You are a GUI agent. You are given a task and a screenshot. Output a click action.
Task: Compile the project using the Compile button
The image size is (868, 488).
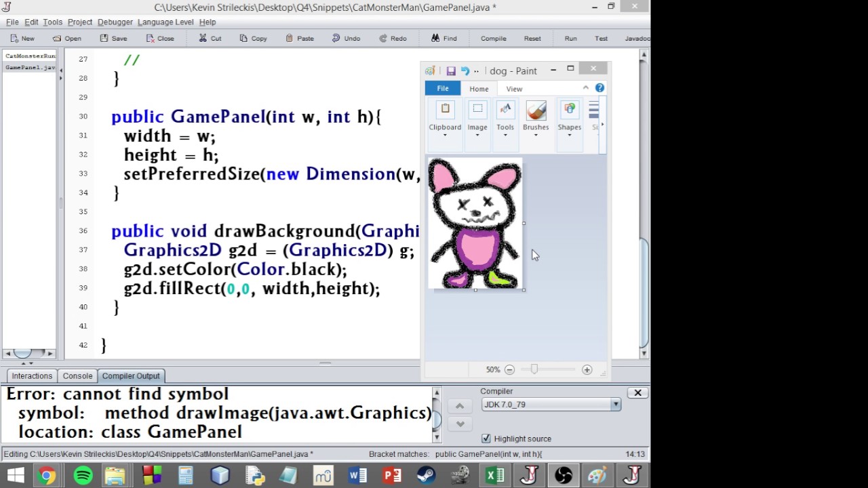tap(494, 39)
